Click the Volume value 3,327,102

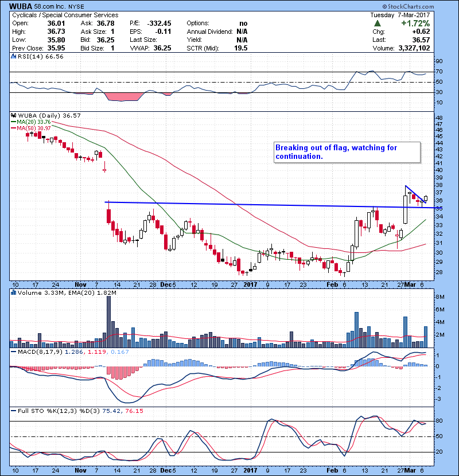tap(414, 48)
